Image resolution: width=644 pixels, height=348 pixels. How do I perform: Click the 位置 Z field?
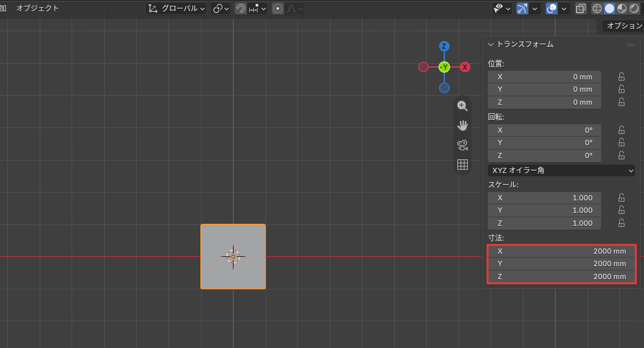(x=544, y=102)
